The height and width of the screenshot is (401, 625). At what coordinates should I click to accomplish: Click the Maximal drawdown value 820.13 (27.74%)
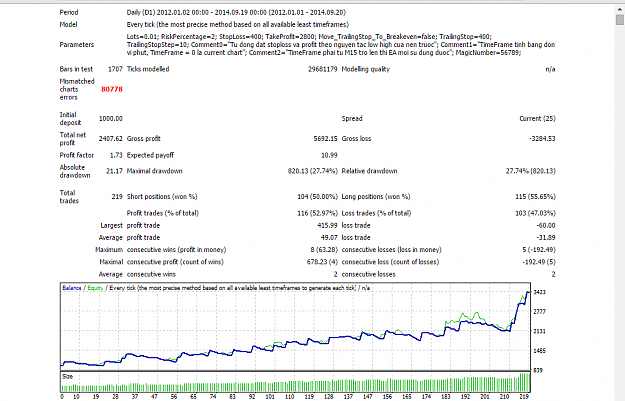click(x=313, y=171)
